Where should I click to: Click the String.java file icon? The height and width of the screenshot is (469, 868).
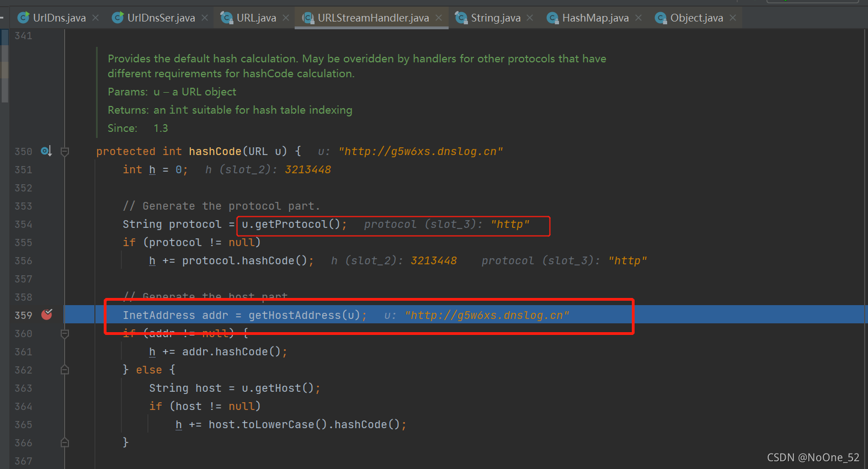[x=461, y=18]
